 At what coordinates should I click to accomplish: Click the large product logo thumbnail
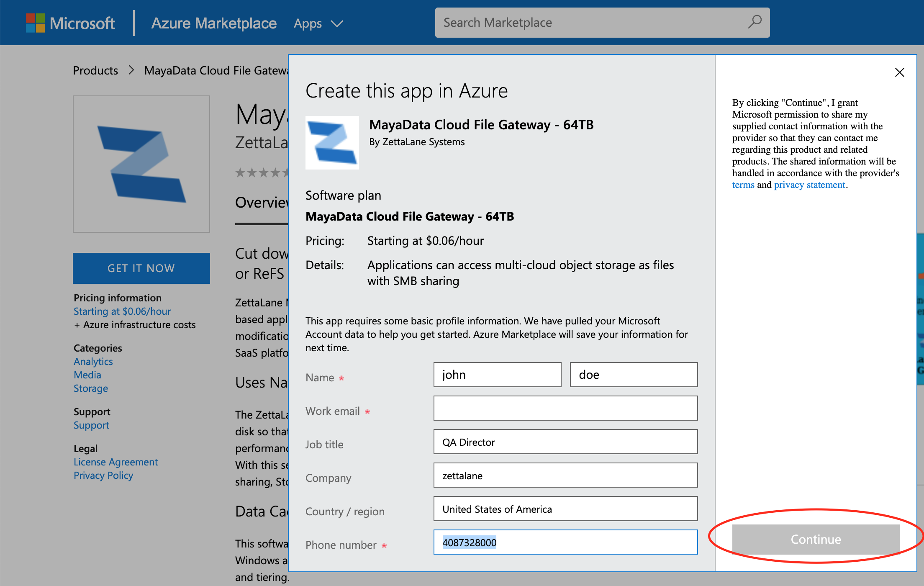tap(141, 164)
